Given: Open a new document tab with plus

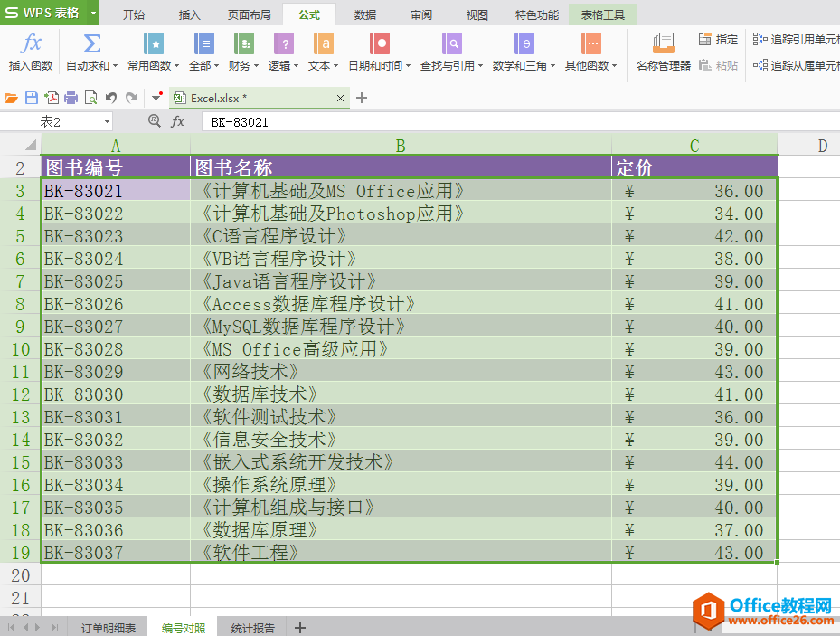Looking at the screenshot, I should [x=362, y=98].
